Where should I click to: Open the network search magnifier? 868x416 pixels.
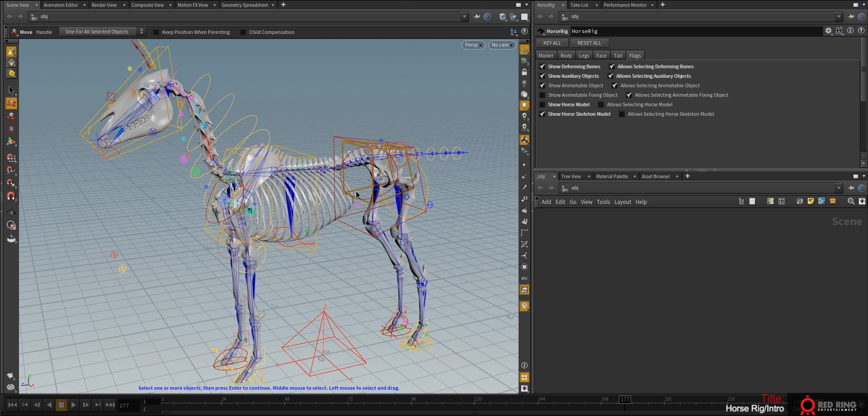tap(851, 202)
